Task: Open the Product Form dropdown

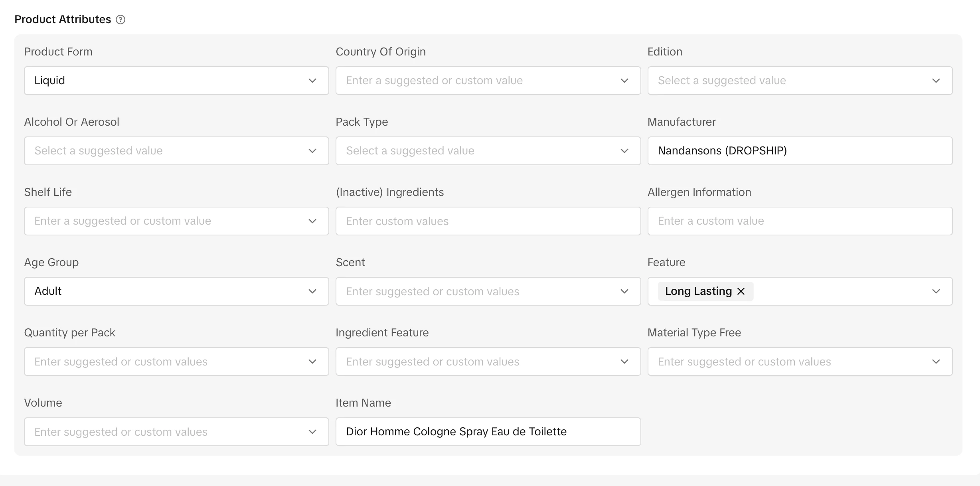Action: click(x=176, y=81)
